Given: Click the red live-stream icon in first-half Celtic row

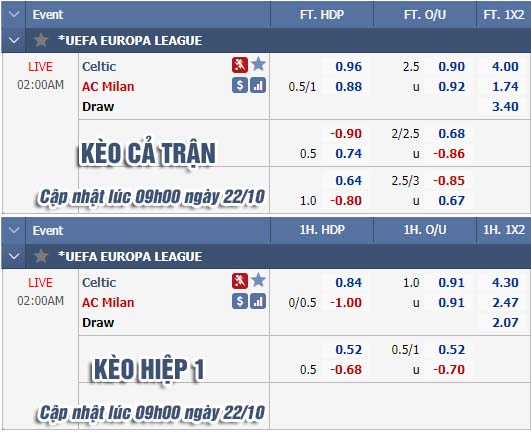Looking at the screenshot, I should click(x=240, y=281).
